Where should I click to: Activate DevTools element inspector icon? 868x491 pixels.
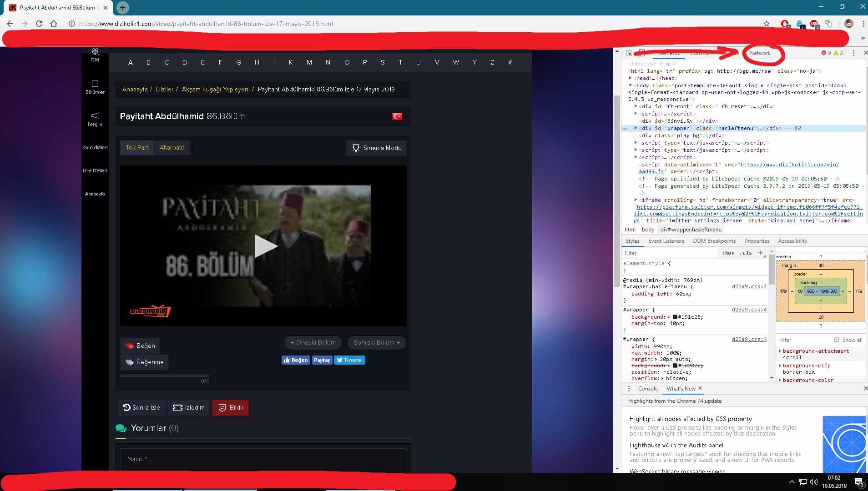(x=629, y=53)
